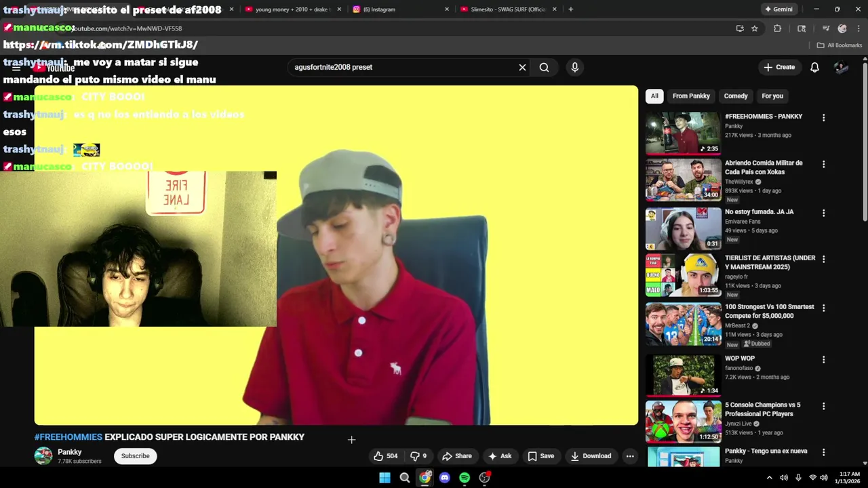Subscribe to Pankky channel
Viewport: 868px width, 488px height.
click(135, 456)
